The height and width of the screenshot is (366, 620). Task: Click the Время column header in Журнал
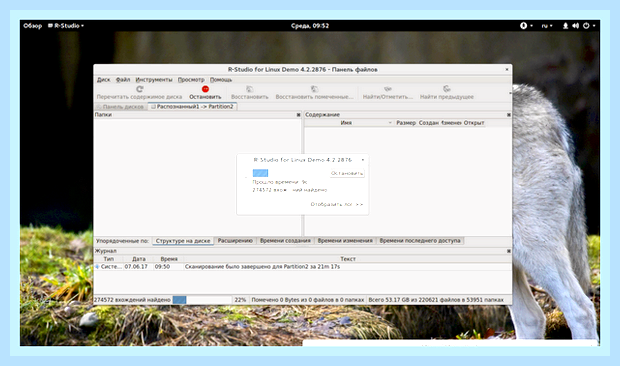pyautogui.click(x=169, y=259)
